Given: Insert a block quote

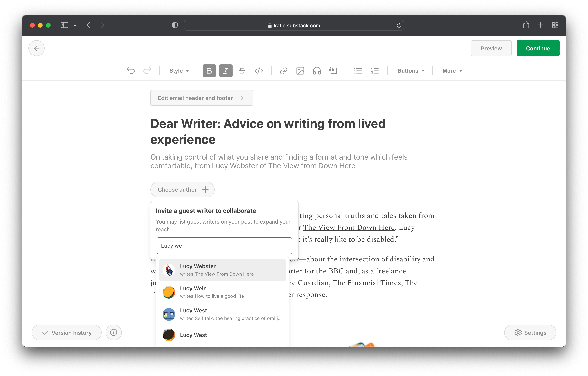Looking at the screenshot, I should [x=333, y=71].
